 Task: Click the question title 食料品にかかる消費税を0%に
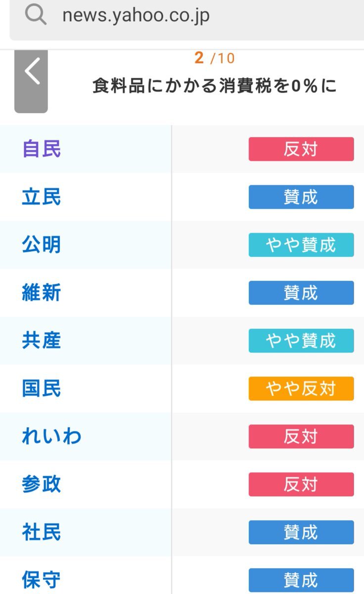(215, 86)
